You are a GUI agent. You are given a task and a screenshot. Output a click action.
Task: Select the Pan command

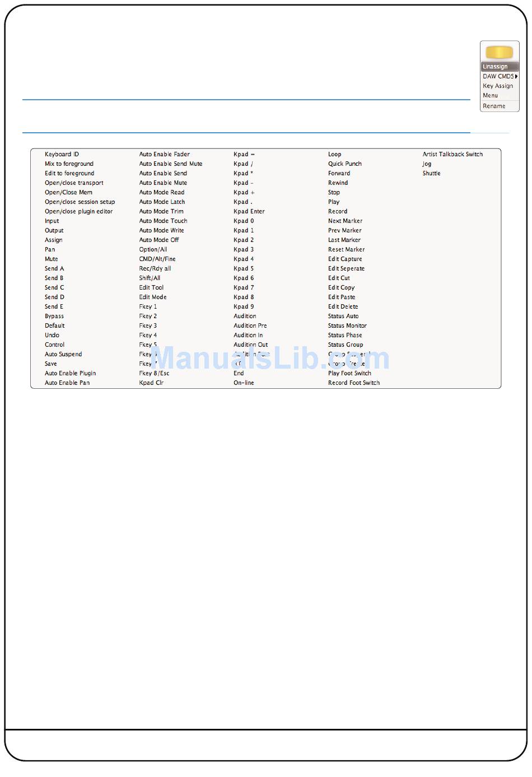coord(50,249)
